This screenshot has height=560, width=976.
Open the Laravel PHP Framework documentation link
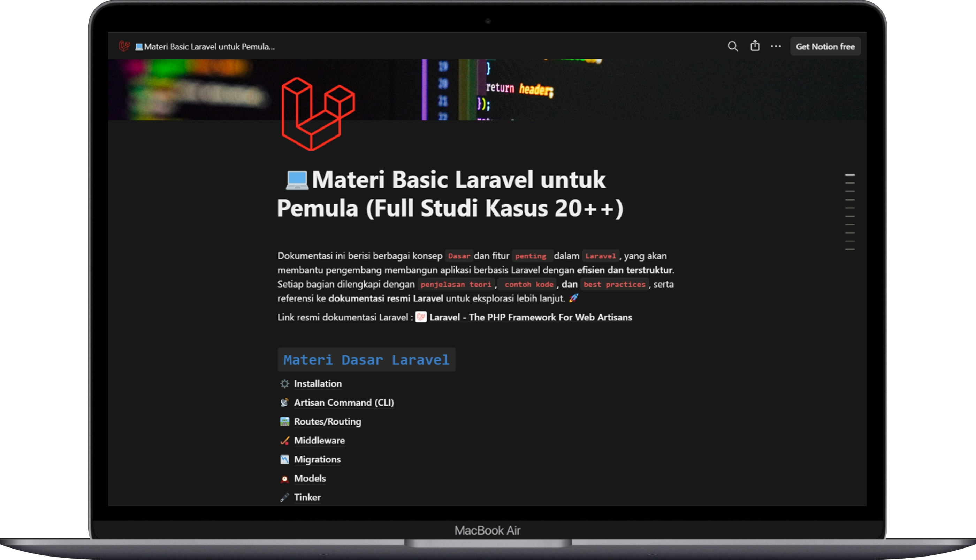(x=531, y=317)
